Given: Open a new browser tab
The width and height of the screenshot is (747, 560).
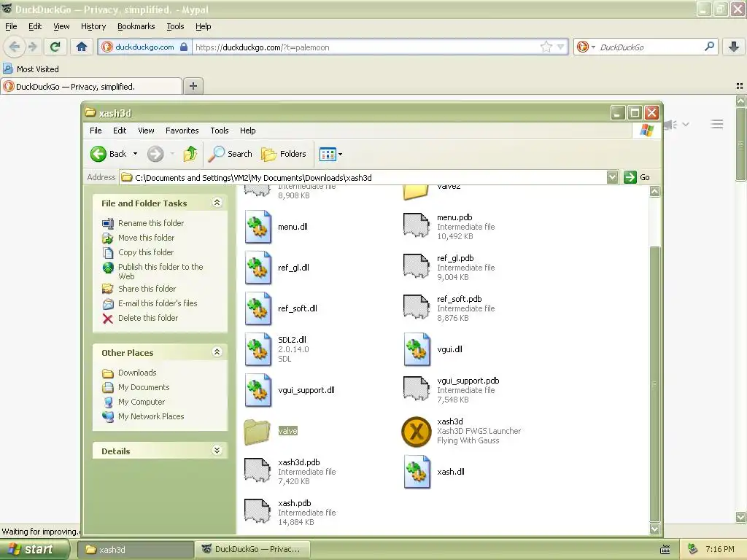Looking at the screenshot, I should (x=193, y=86).
